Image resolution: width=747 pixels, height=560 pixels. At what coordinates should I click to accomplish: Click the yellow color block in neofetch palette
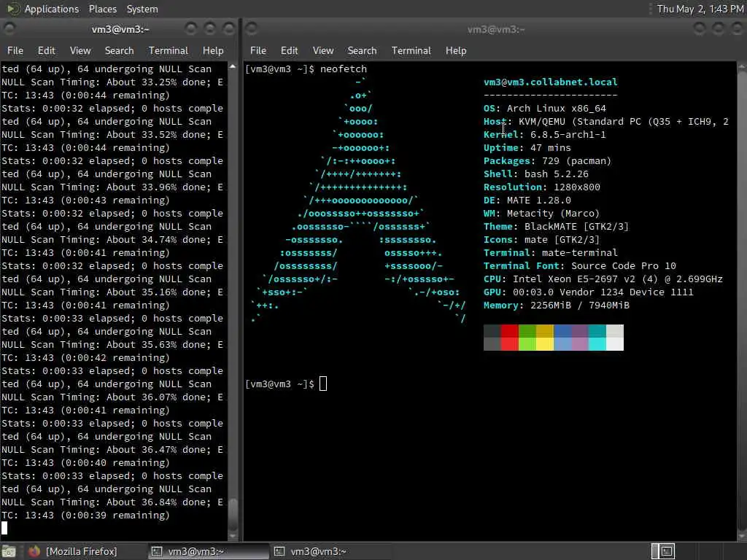(x=544, y=337)
